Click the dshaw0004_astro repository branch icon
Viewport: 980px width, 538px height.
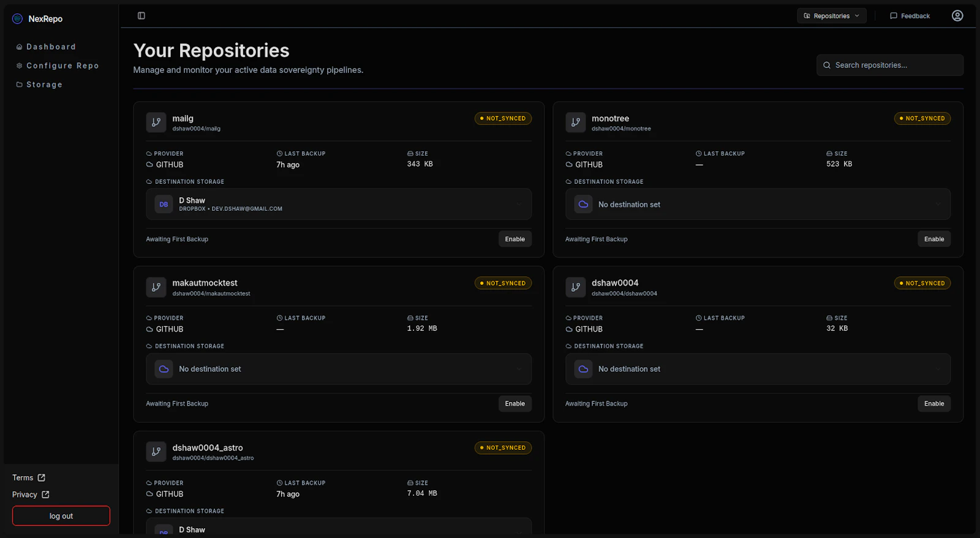pos(156,452)
